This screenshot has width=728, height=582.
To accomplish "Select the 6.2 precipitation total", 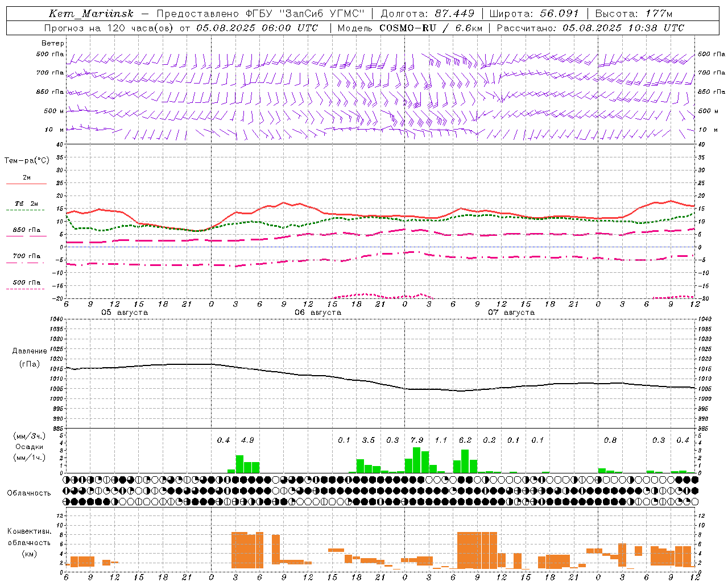I will click(x=465, y=440).
